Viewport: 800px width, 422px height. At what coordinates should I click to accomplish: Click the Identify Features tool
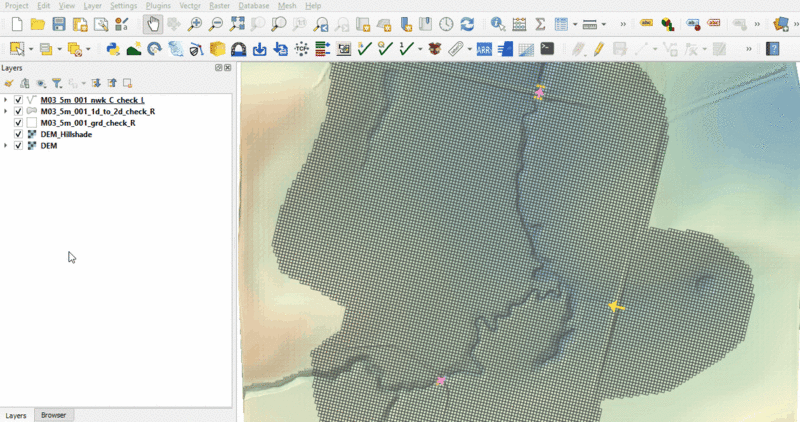(x=497, y=24)
